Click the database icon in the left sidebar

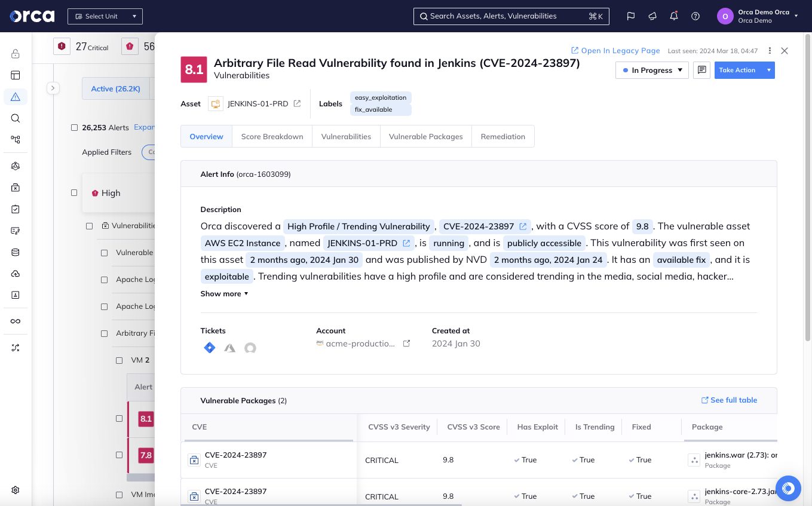16,252
